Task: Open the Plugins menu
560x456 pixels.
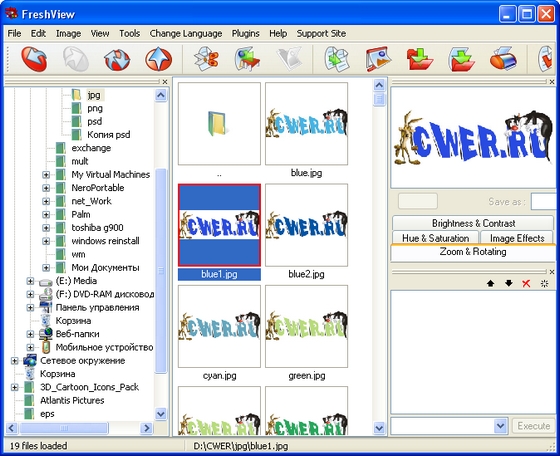Action: [246, 34]
